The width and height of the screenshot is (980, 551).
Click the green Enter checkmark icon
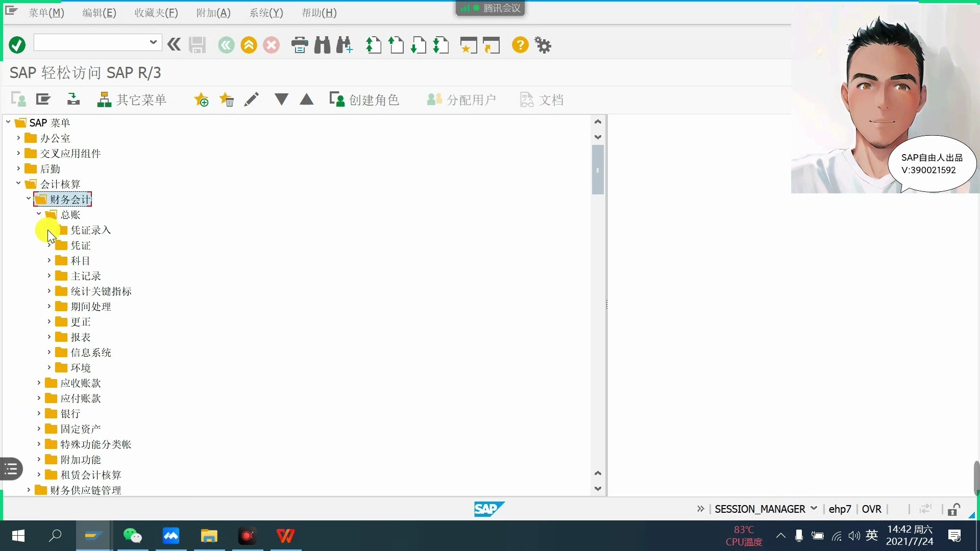pos(17,45)
